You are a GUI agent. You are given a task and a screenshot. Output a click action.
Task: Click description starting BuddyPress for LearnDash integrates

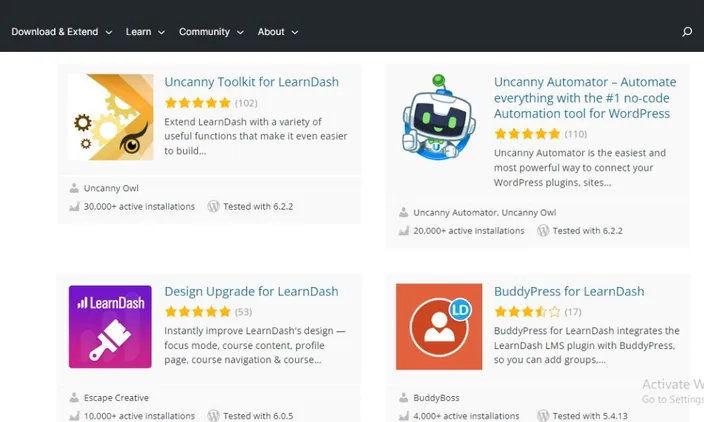(x=587, y=345)
